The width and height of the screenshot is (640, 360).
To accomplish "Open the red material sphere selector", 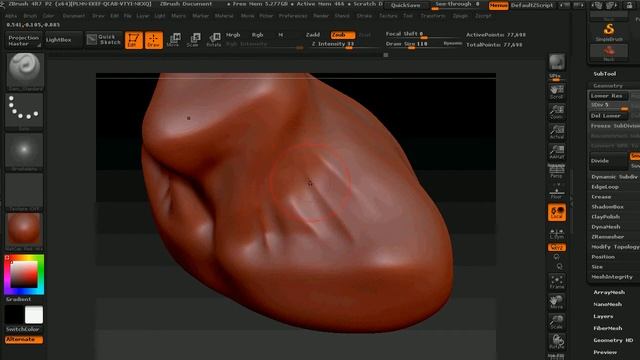I will pos(24,231).
